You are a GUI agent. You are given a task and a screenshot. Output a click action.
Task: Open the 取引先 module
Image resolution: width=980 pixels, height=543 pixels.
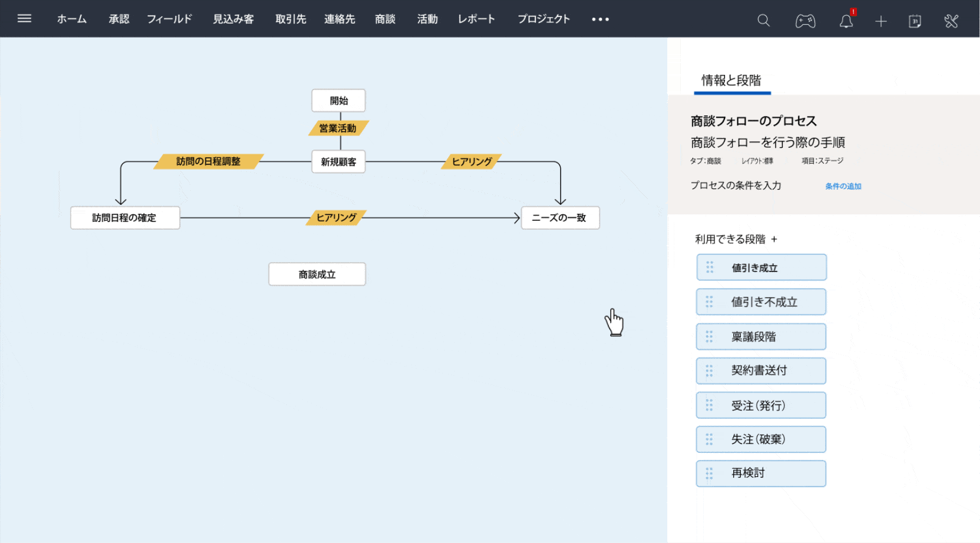pos(291,19)
